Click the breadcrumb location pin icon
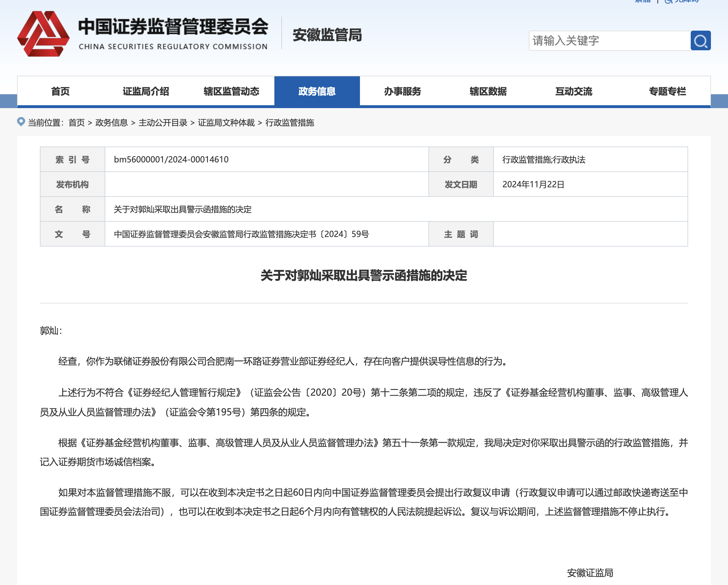Screen dimensions: 728x585 pyautogui.click(x=21, y=121)
